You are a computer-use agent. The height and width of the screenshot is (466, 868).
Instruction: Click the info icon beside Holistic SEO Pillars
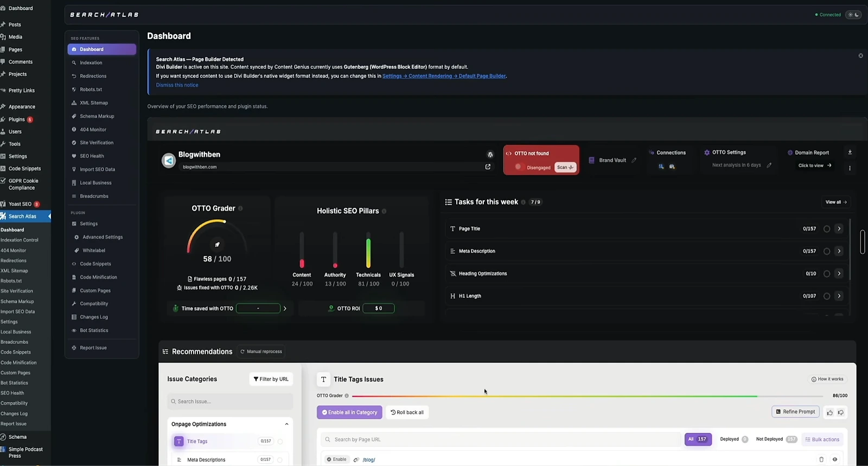point(384,211)
